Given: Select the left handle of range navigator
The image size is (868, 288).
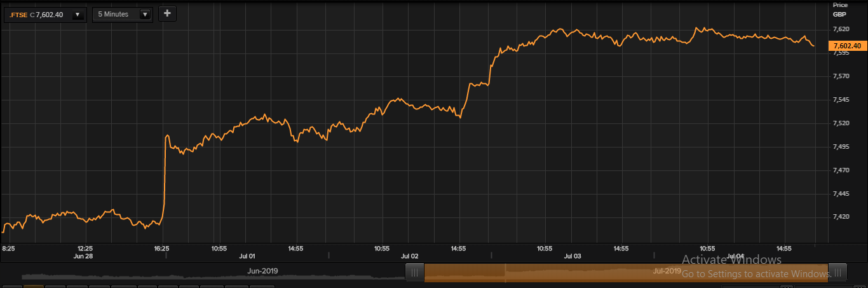Looking at the screenshot, I should [414, 273].
